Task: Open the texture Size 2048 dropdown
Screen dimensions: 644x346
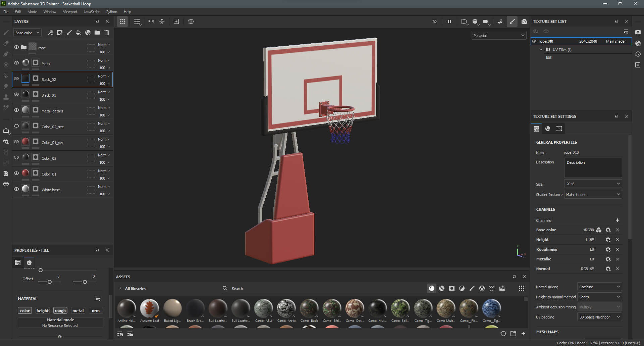Action: (593, 184)
